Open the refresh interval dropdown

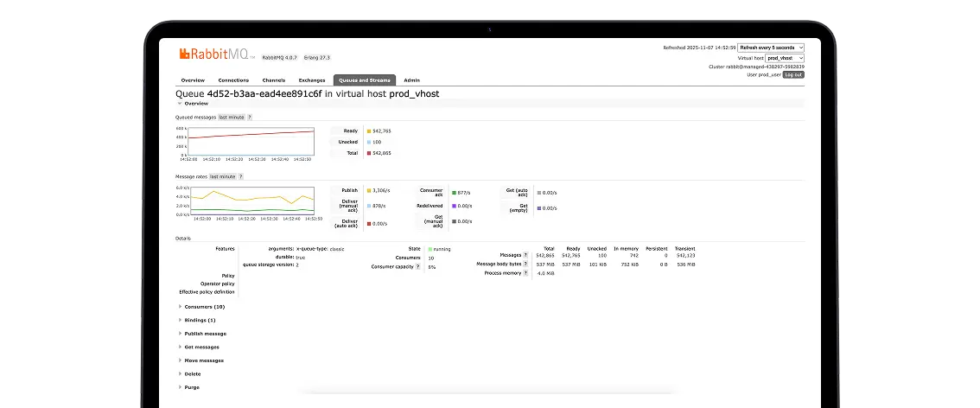(771, 48)
